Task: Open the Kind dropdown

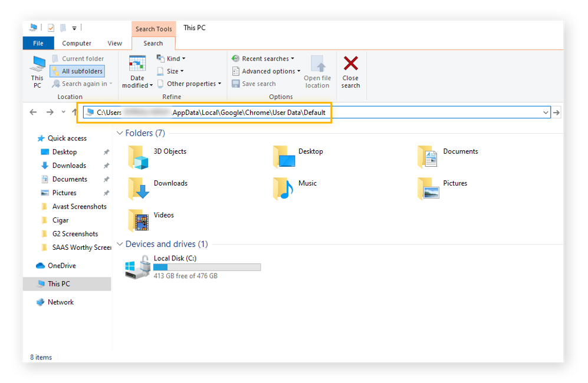Action: click(173, 58)
